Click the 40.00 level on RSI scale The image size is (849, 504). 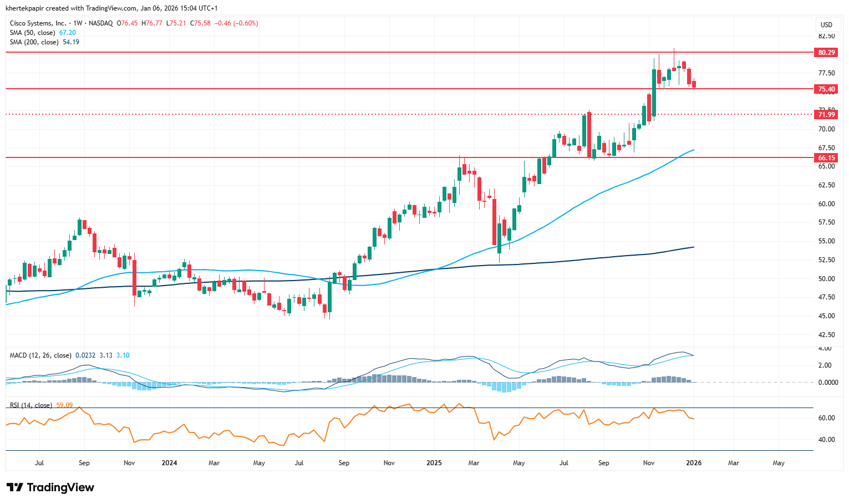click(827, 440)
